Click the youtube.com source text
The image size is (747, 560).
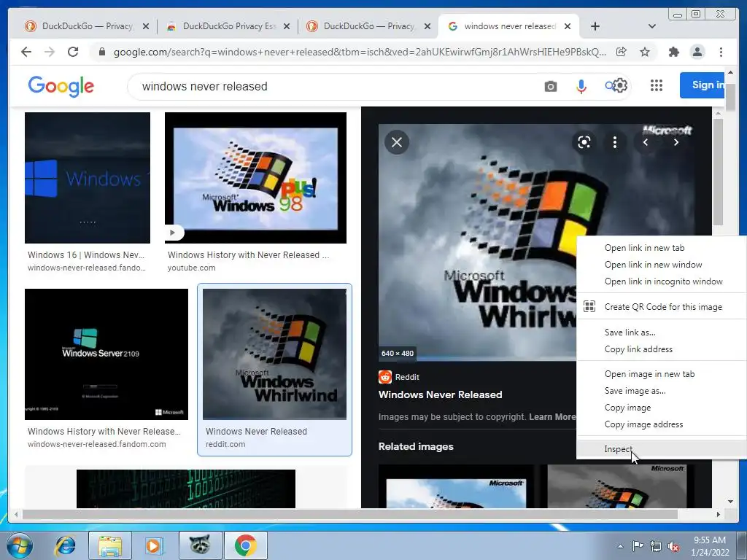point(192,268)
